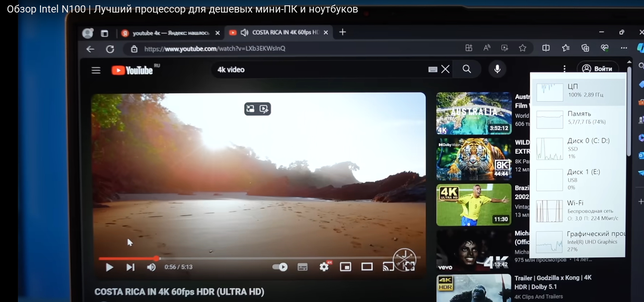This screenshot has height=302, width=644.
Task: Toggle the autoplay switch
Action: (280, 267)
